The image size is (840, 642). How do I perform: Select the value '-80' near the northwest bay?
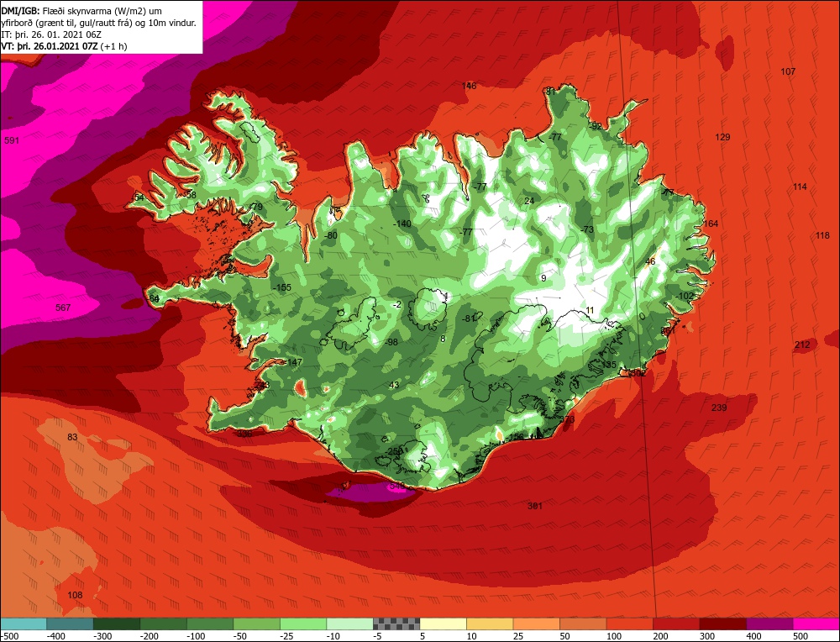[x=330, y=235]
